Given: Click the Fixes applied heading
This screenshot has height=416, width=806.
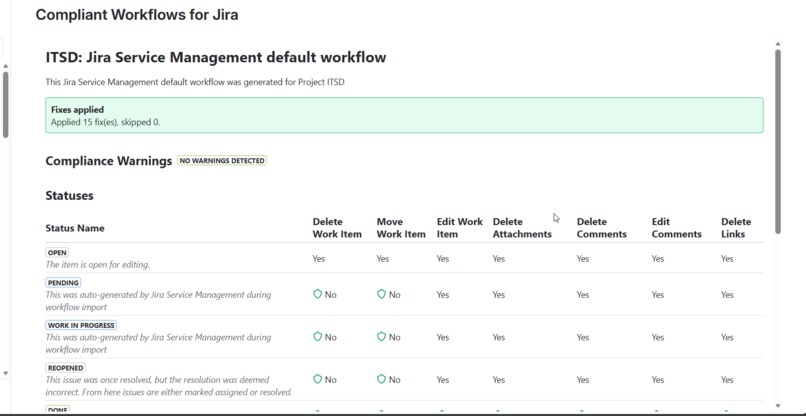Looking at the screenshot, I should (77, 110).
